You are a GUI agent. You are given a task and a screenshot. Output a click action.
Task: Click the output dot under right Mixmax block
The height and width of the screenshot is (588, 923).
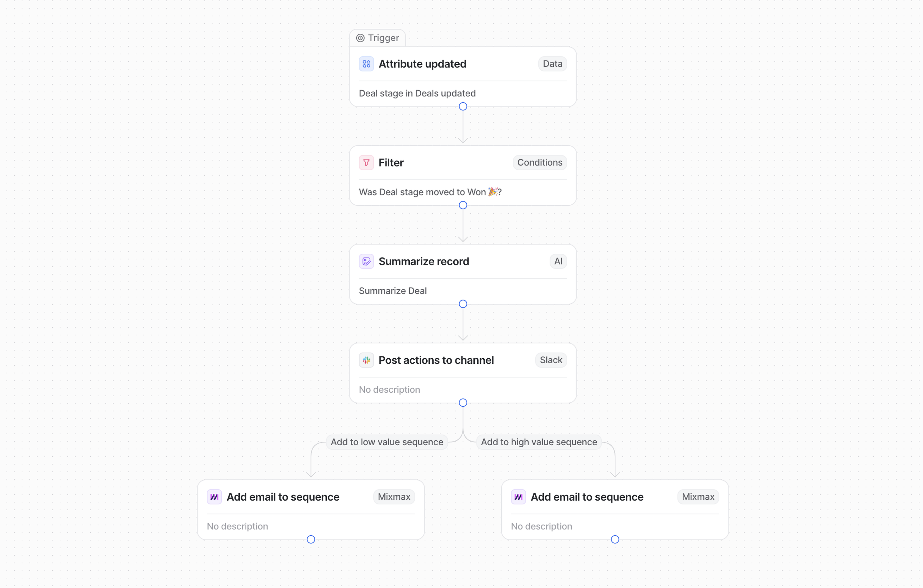coord(615,539)
